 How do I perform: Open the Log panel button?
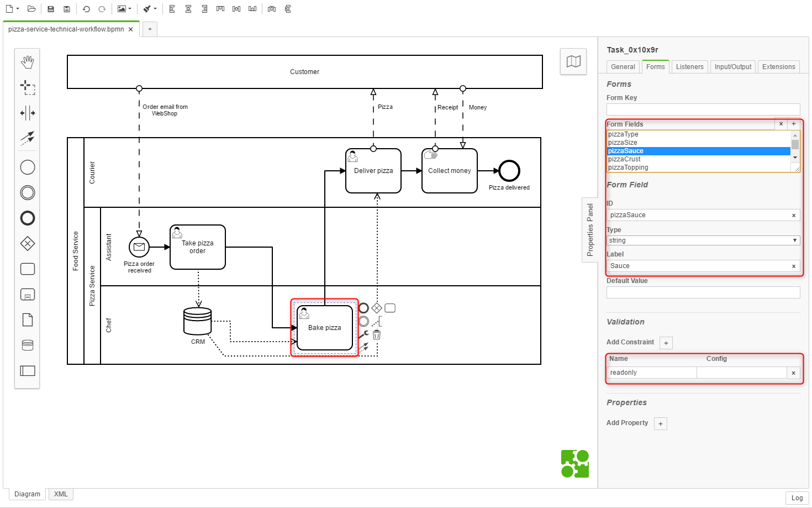pyautogui.click(x=797, y=498)
